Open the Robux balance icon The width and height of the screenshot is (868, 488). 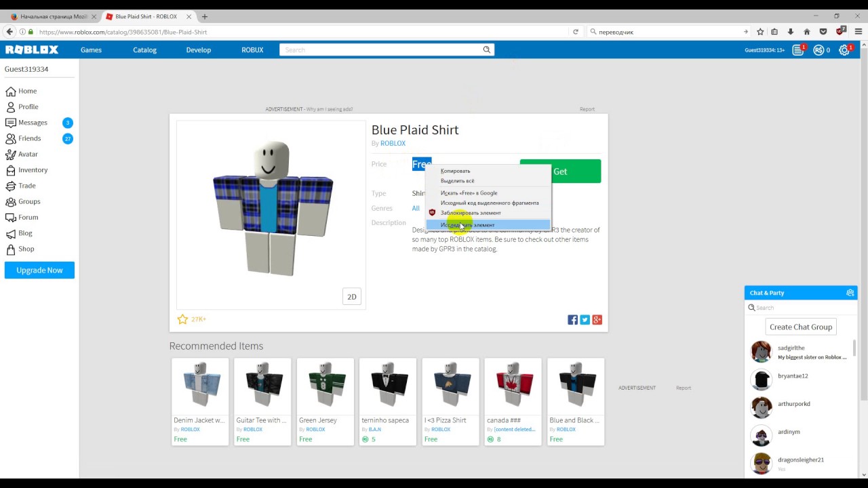click(818, 50)
